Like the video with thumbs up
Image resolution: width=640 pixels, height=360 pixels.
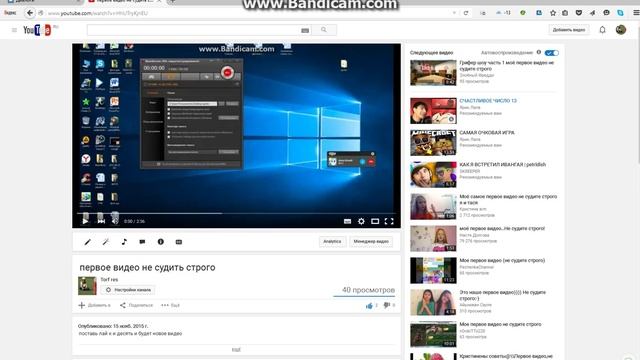coord(369,306)
